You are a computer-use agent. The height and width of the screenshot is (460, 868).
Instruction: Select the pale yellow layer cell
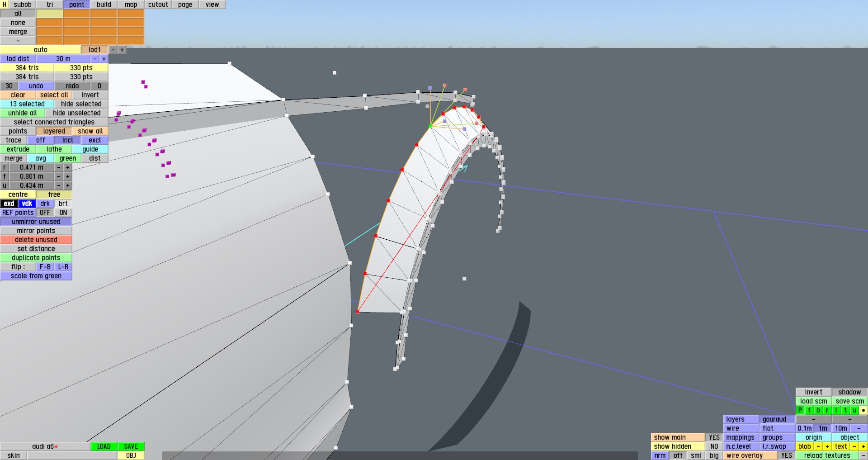coord(50,14)
